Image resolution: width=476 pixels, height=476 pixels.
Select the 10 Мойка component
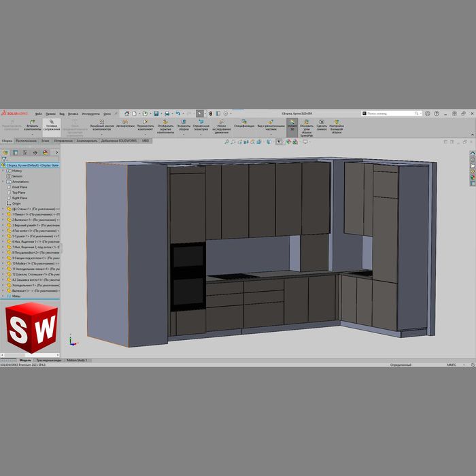[x=33, y=264]
